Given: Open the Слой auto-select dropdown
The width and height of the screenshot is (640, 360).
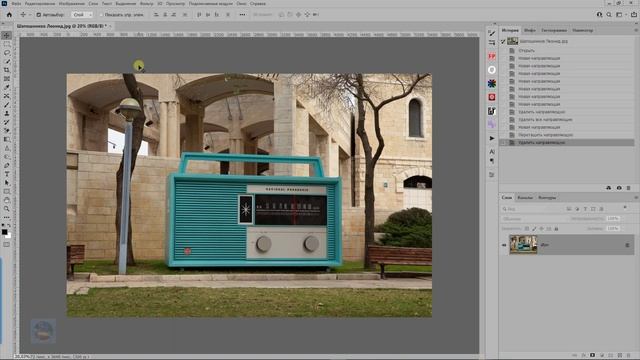Looking at the screenshot, I should 82,15.
